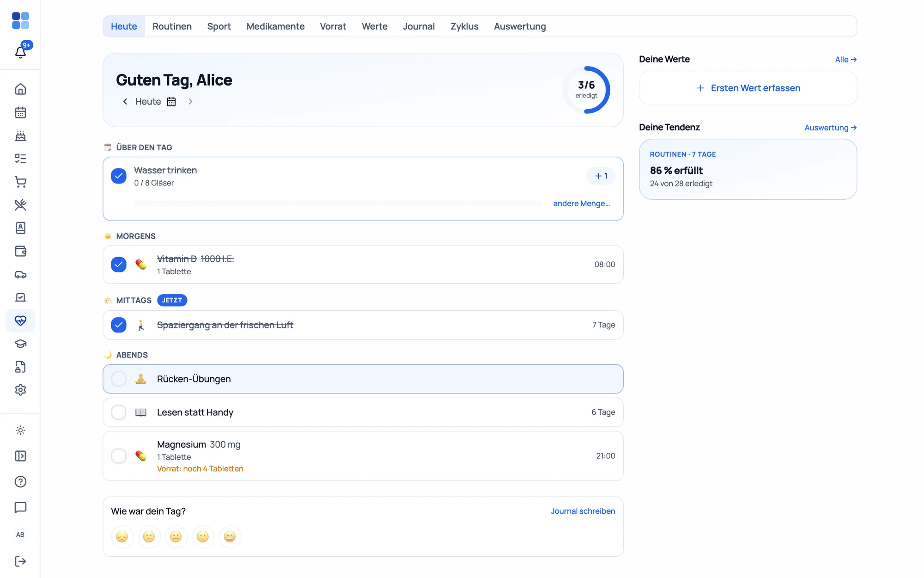Click the andere Menge... link
This screenshot has height=578, width=924.
point(581,203)
